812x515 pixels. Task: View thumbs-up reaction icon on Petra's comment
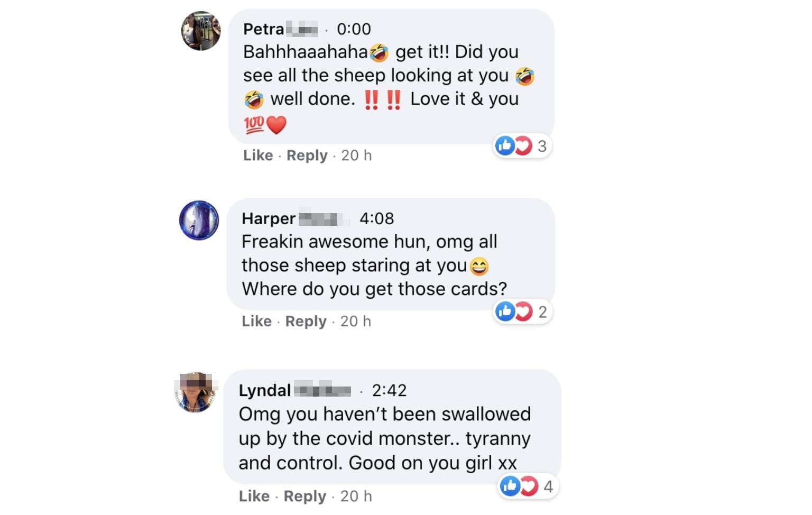point(505,145)
